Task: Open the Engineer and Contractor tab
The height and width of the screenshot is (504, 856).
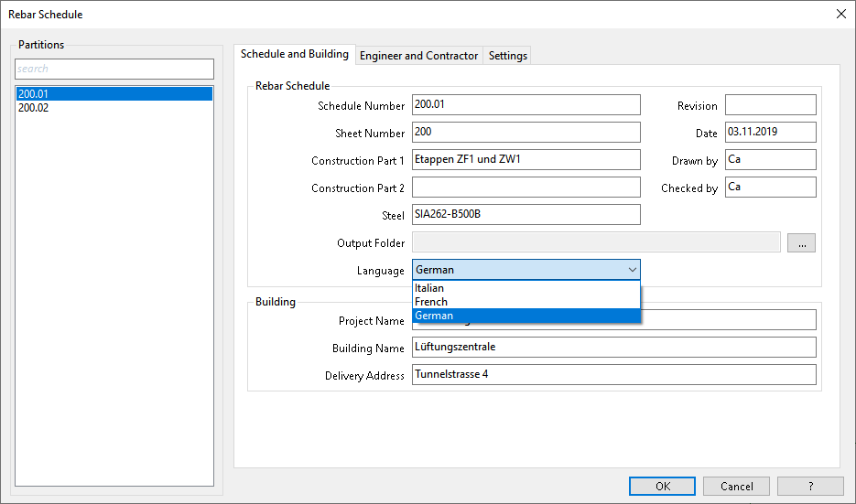Action: pyautogui.click(x=418, y=56)
